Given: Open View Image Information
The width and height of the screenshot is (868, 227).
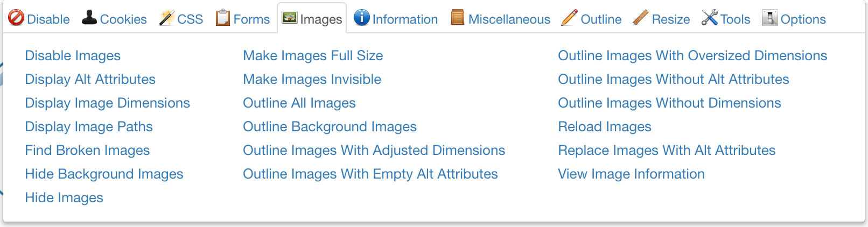Looking at the screenshot, I should tap(631, 174).
